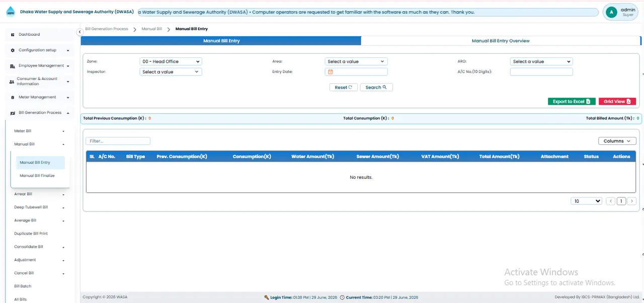This screenshot has width=644, height=303.
Task: Switch to Manual Bill Entry Overview tab
Action: (x=501, y=41)
